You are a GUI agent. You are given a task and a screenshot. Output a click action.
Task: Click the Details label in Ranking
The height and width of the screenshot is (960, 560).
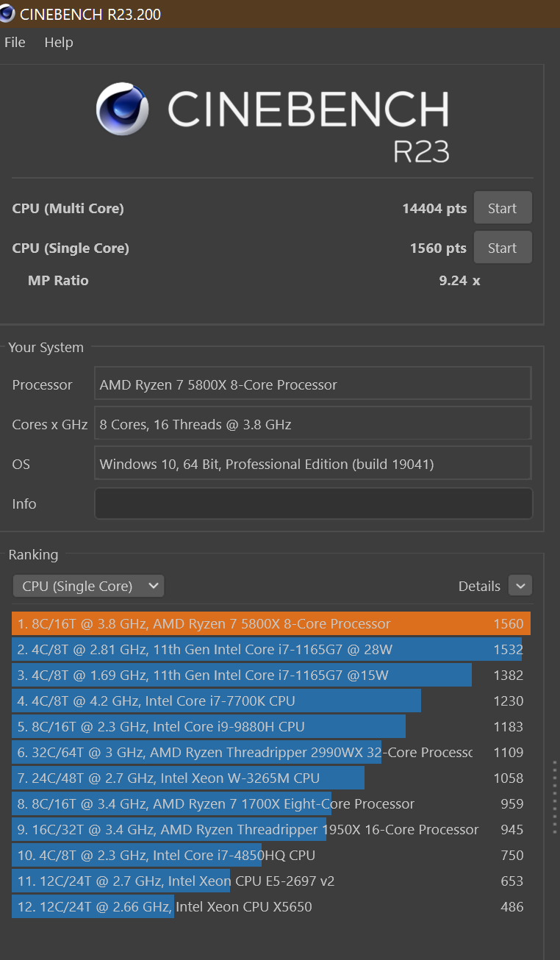[479, 586]
